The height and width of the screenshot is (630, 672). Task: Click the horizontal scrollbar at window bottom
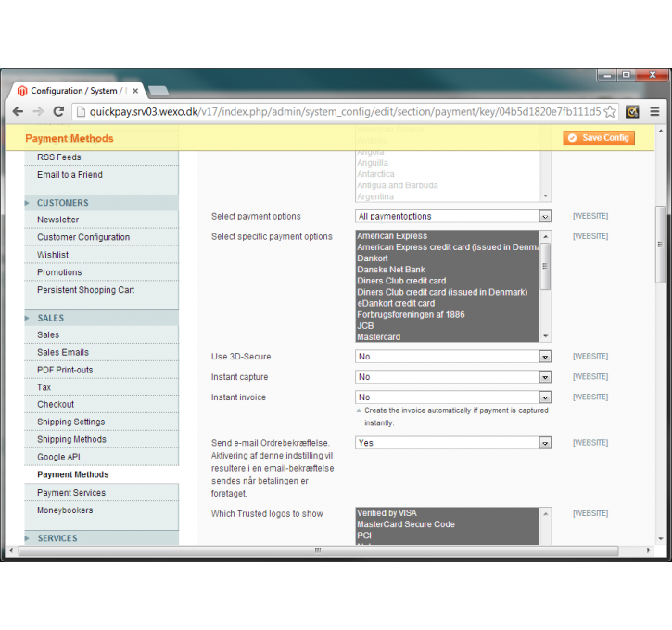318,550
